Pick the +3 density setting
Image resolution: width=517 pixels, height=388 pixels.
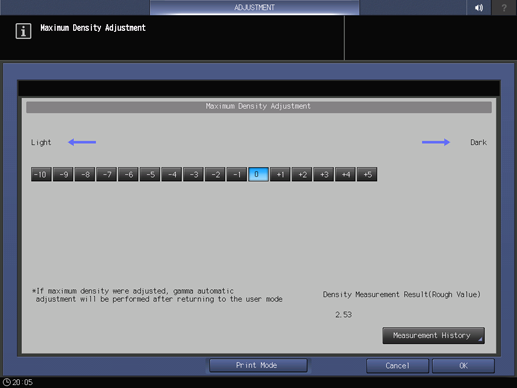323,174
